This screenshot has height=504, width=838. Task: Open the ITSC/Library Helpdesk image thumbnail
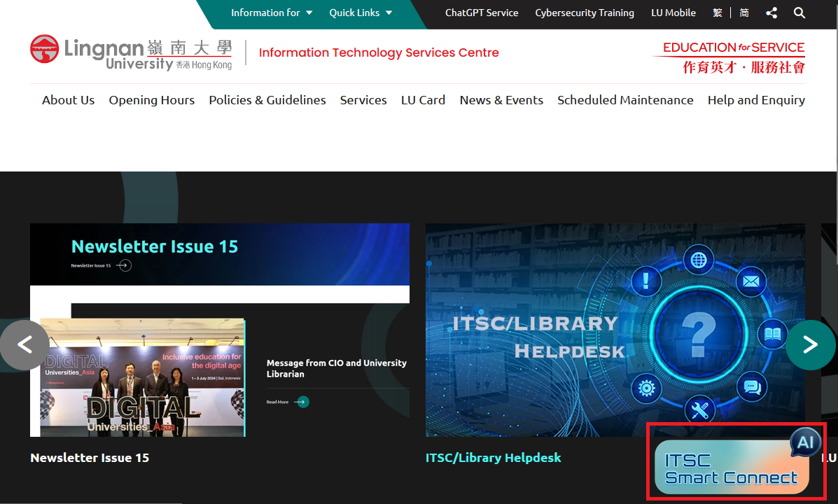[x=615, y=330]
